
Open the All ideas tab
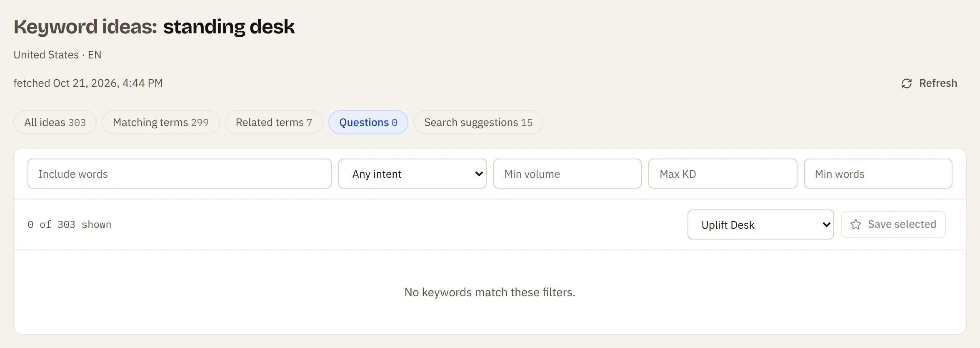[55, 122]
